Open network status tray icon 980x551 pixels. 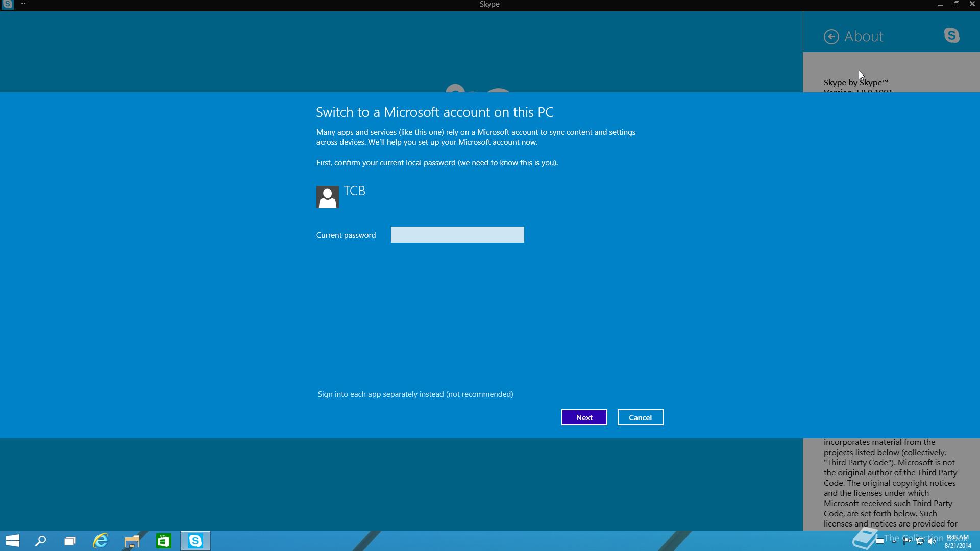point(920,542)
